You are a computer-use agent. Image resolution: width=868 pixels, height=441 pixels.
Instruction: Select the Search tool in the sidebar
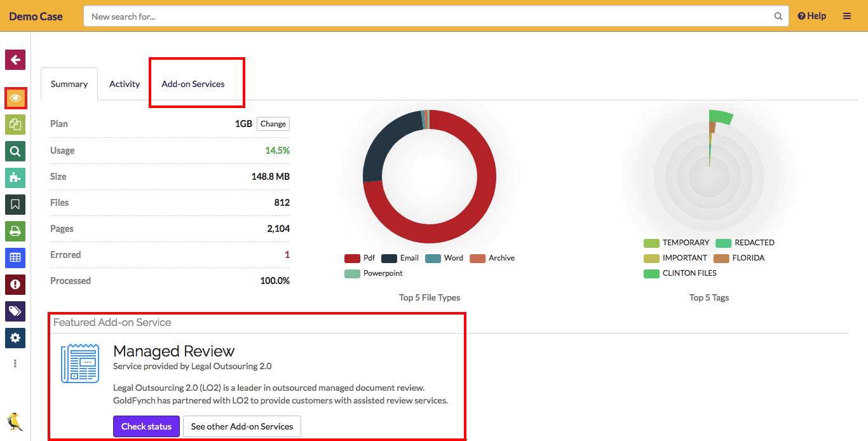[x=15, y=151]
